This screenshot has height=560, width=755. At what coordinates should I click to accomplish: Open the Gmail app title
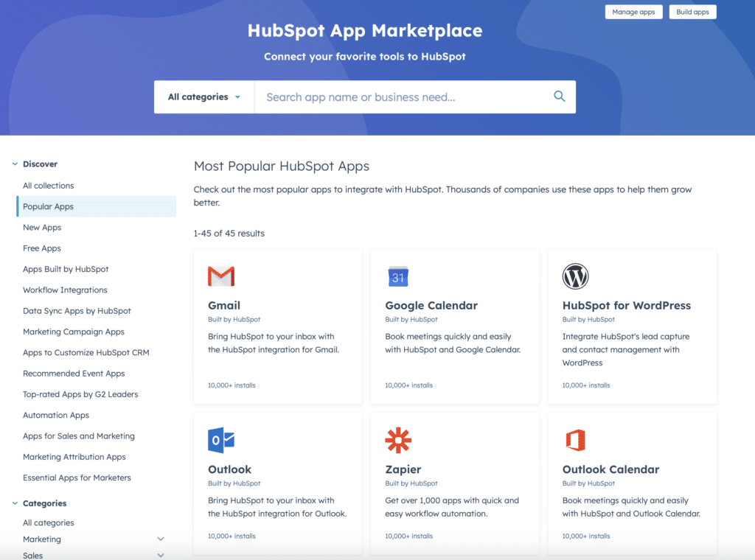click(224, 306)
